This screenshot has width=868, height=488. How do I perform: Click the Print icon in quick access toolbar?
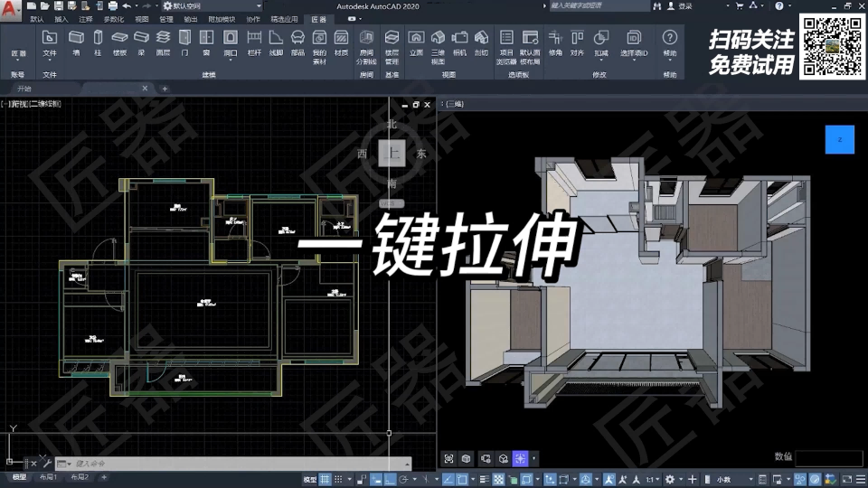(x=112, y=6)
